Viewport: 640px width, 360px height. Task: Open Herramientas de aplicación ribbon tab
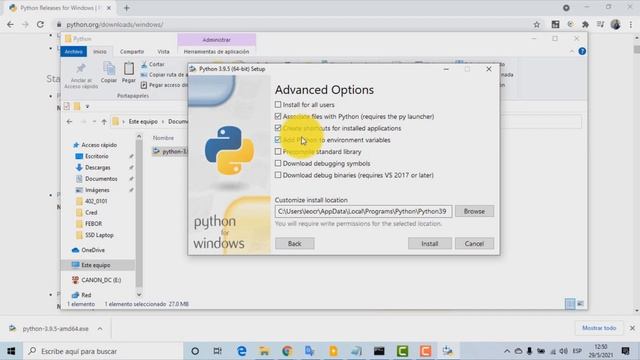216,51
